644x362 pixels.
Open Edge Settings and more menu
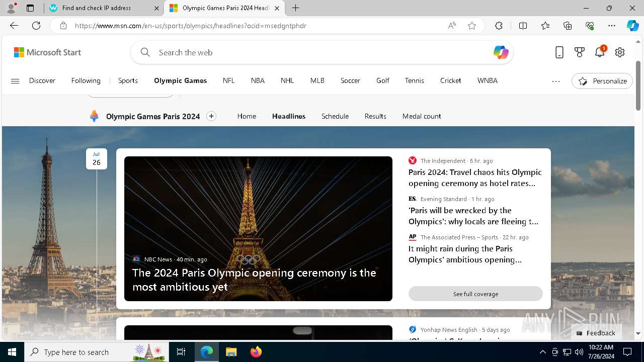coord(612,26)
